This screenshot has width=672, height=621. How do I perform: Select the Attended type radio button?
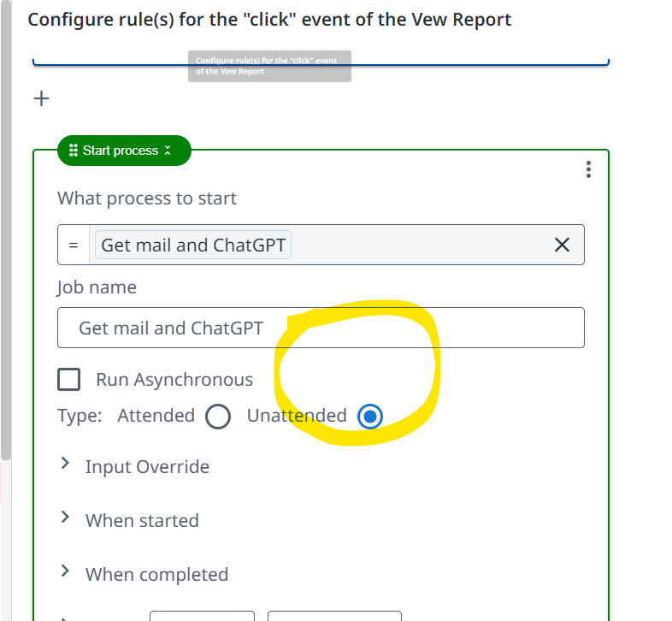[x=218, y=417]
